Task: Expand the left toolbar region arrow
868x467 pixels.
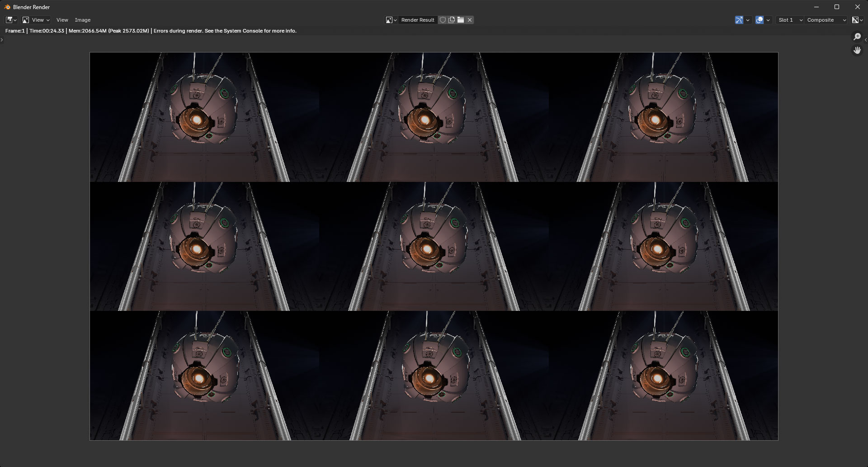Action: point(2,40)
